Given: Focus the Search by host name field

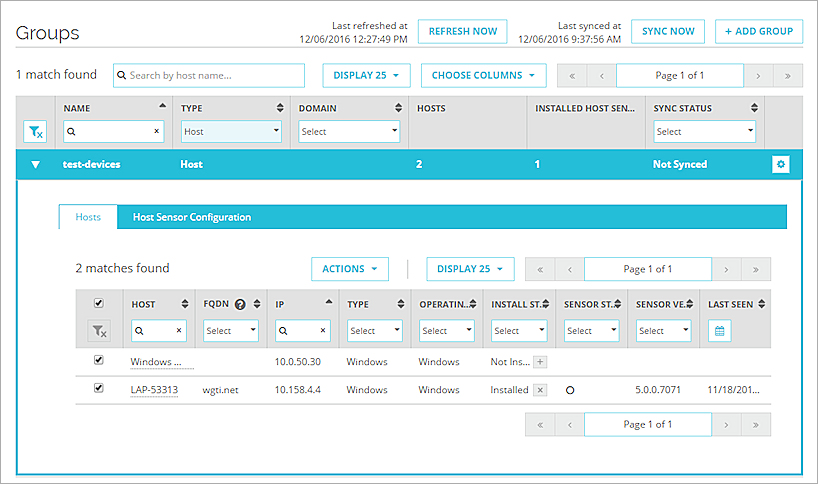Looking at the screenshot, I should tap(209, 76).
